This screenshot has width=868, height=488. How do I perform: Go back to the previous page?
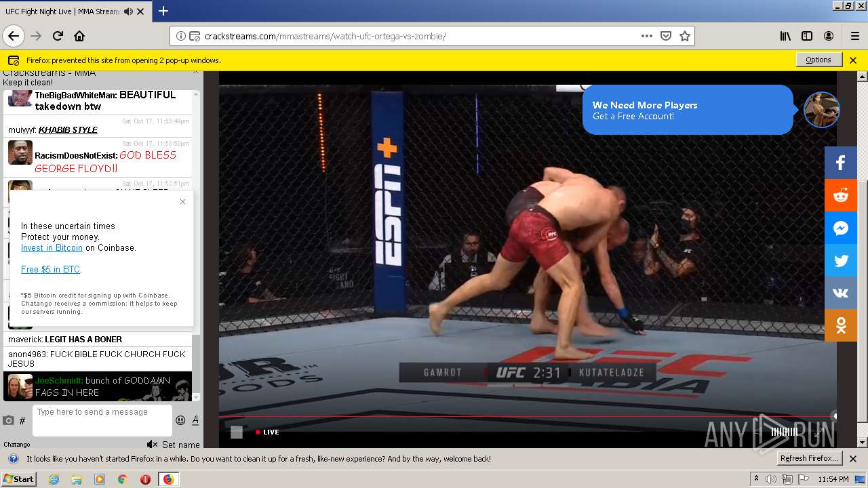[x=14, y=36]
